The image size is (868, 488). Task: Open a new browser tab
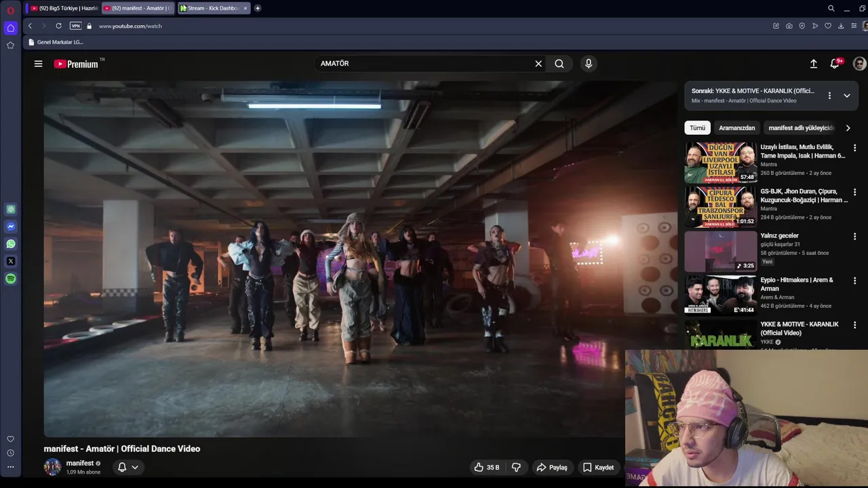258,8
